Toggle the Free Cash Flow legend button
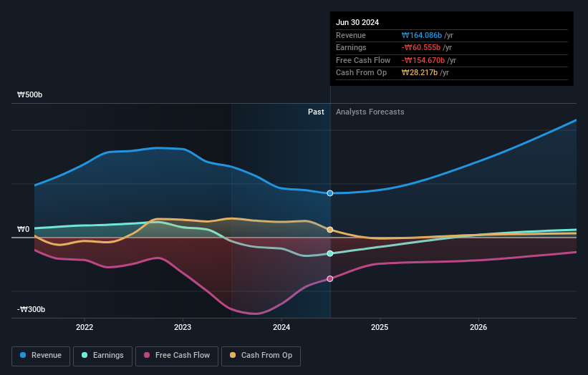 tap(177, 356)
